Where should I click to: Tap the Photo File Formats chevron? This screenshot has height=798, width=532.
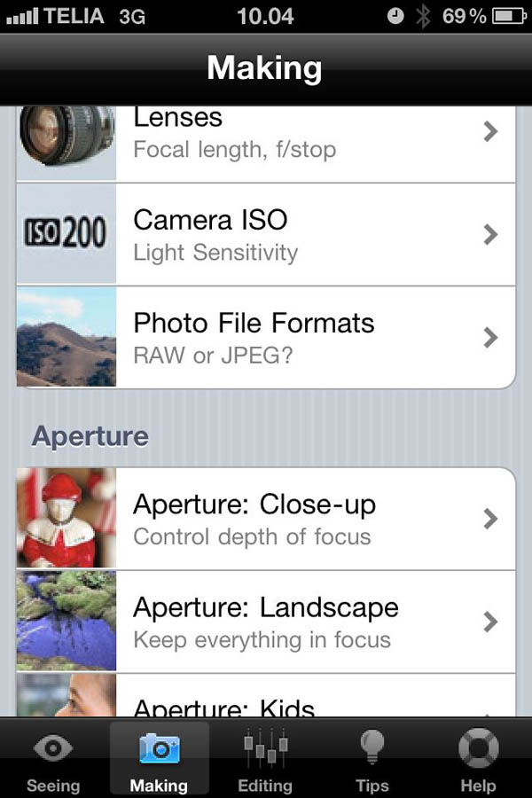pyautogui.click(x=489, y=338)
